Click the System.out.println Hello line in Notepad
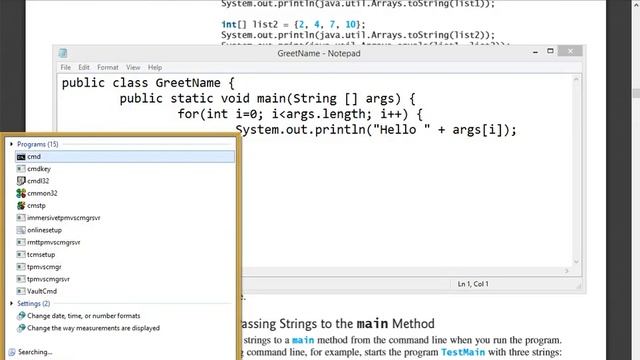This screenshot has width=640, height=360. pyautogui.click(x=376, y=130)
